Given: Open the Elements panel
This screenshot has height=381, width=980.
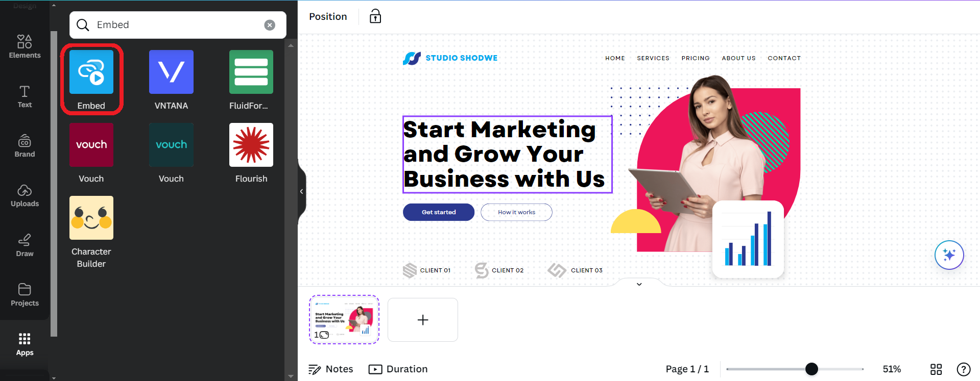Looking at the screenshot, I should 24,46.
